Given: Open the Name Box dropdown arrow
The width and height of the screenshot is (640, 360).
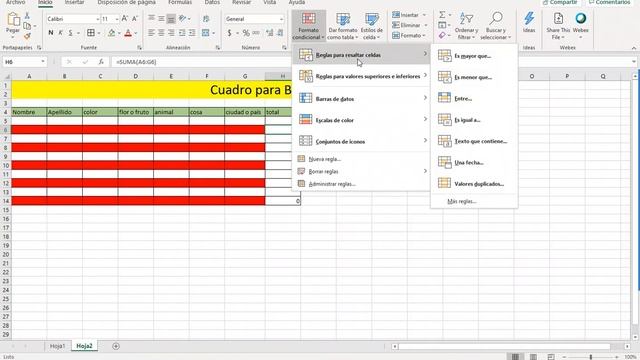Looking at the screenshot, I should pos(43,62).
